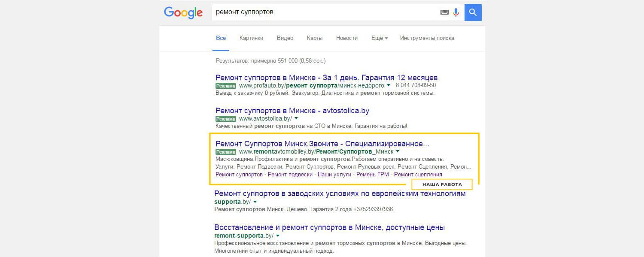
Task: Expand the supporta.by URL dropdown arrow
Action: 255,202
